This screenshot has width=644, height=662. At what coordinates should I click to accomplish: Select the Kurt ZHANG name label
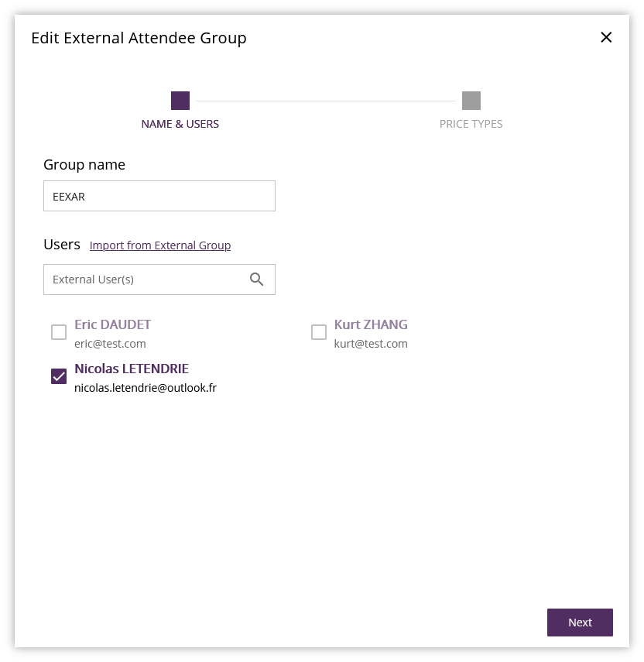(371, 324)
